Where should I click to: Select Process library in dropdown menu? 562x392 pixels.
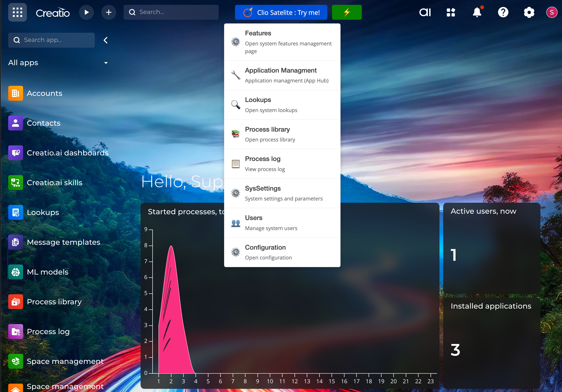tap(282, 134)
